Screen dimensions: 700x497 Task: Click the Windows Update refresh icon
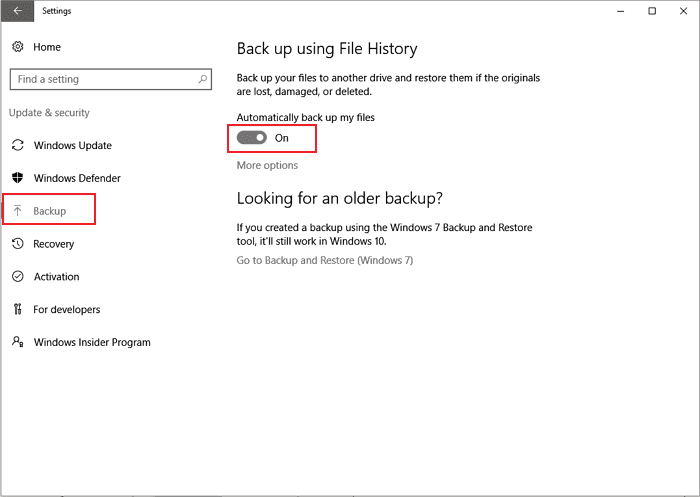point(17,145)
